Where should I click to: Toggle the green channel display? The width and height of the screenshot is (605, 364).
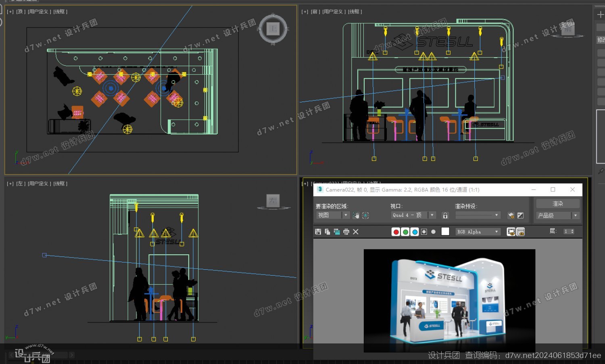pos(405,232)
